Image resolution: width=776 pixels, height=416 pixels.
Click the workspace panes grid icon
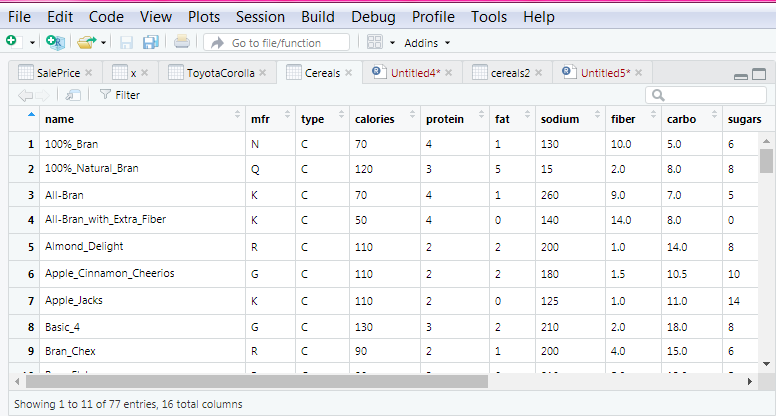[375, 42]
